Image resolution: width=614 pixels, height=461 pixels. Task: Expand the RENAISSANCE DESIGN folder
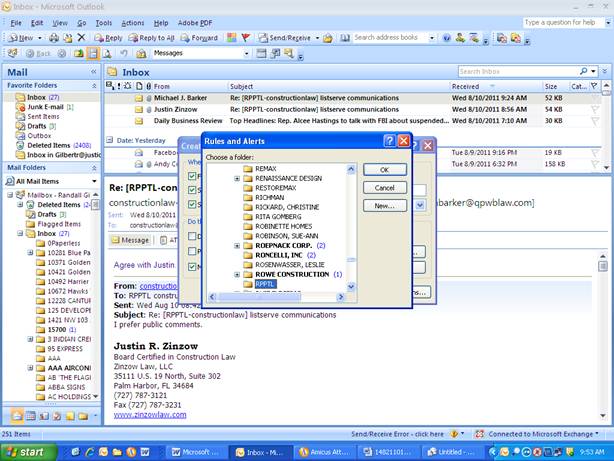[237, 178]
